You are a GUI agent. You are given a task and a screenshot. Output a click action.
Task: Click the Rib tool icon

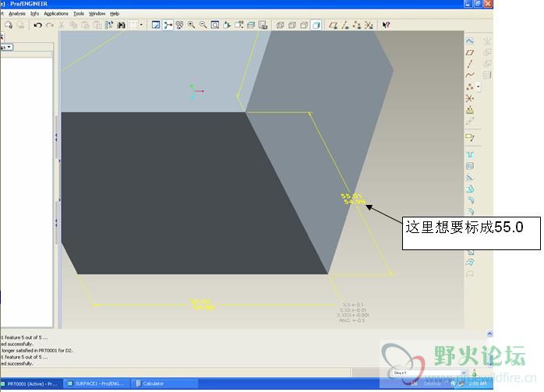[x=470, y=178]
